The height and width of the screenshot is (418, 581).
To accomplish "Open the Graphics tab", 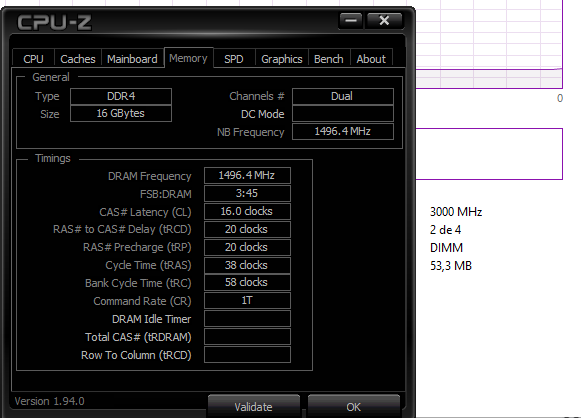I will [x=282, y=59].
